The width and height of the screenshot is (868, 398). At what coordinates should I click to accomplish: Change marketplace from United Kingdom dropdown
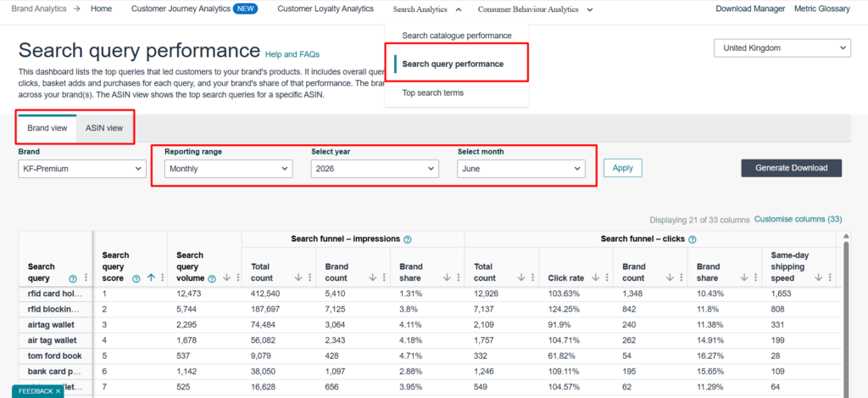click(782, 48)
